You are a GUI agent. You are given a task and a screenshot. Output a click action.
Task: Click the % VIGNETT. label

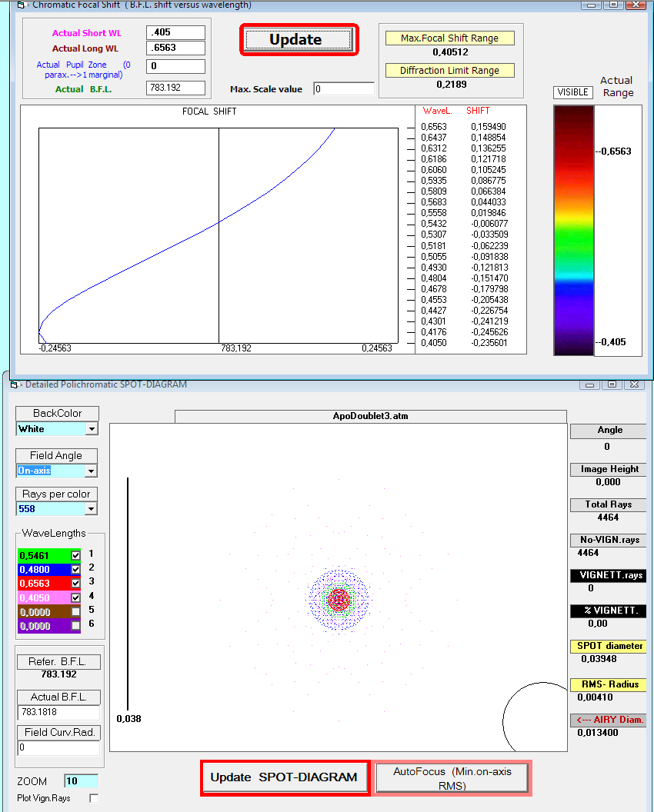[x=609, y=611]
